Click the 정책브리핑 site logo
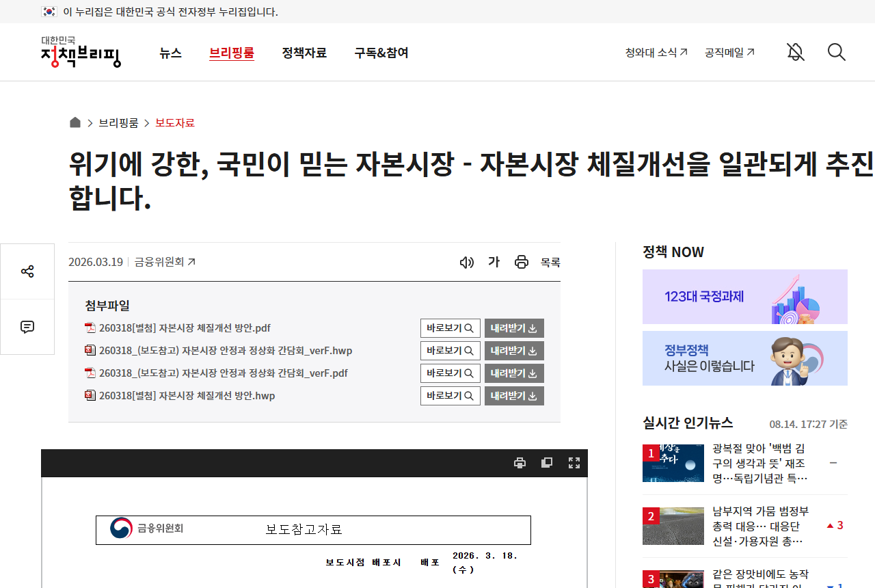This screenshot has height=588, width=875. [x=81, y=52]
